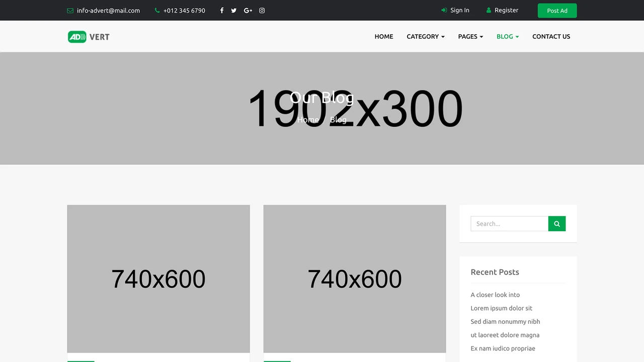644x362 pixels.
Task: Open recent post 'Ex nam iudico propriae'
Action: coord(503,348)
